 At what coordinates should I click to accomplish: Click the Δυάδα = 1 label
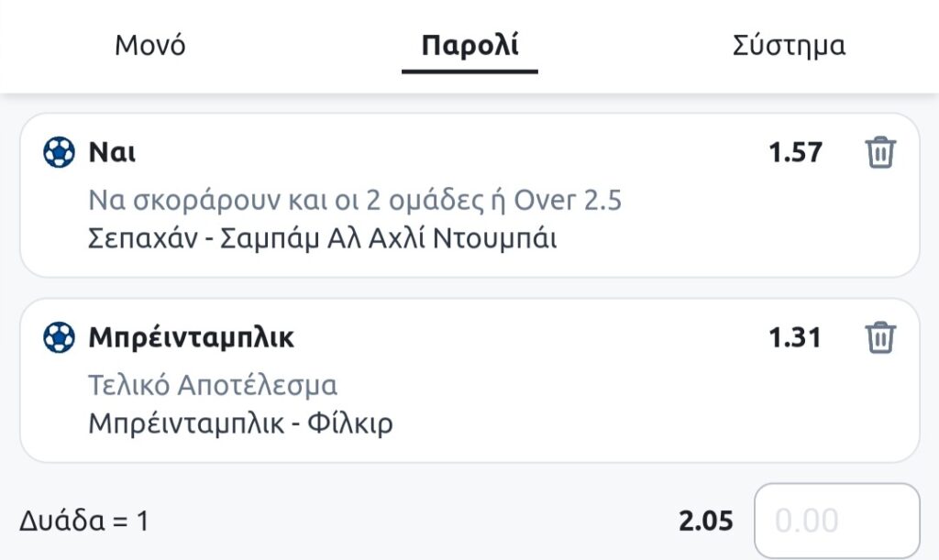click(83, 522)
